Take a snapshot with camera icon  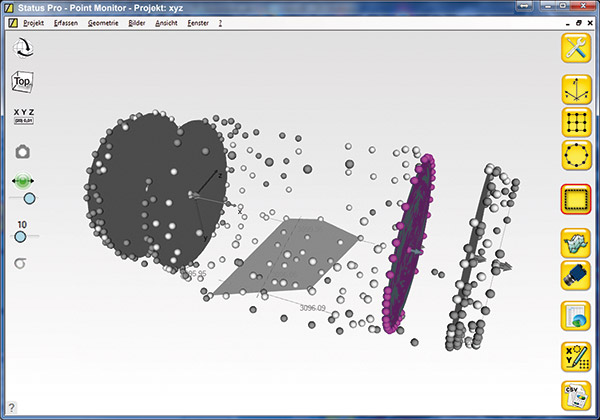point(22,151)
